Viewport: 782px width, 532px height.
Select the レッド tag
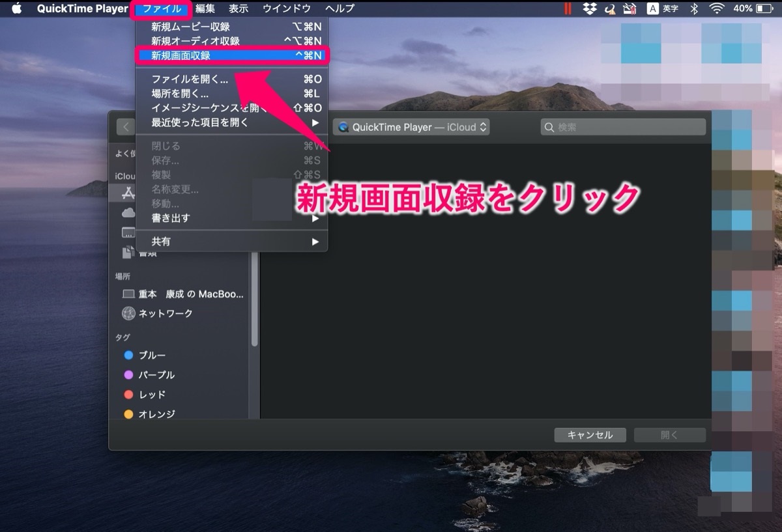[x=145, y=395]
